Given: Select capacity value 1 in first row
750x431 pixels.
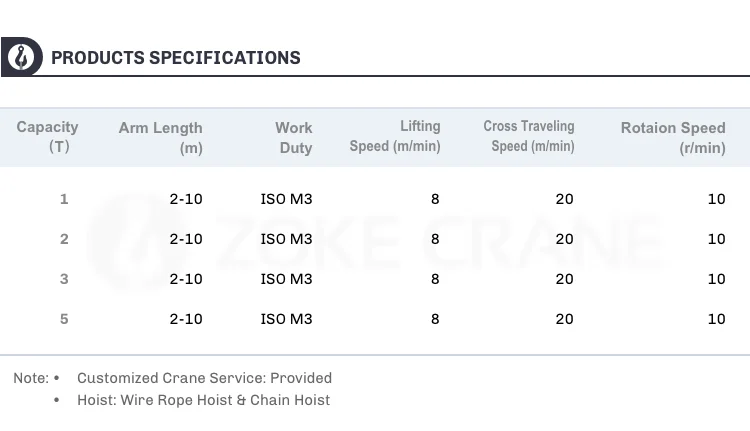Looking at the screenshot, I should 64,199.
